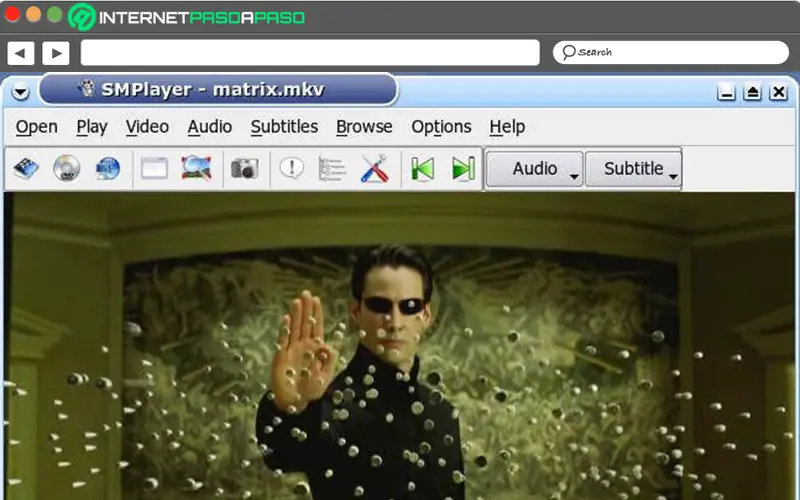The width and height of the screenshot is (800, 500).
Task: Click the Open file icon in toolbar
Action: [26, 168]
